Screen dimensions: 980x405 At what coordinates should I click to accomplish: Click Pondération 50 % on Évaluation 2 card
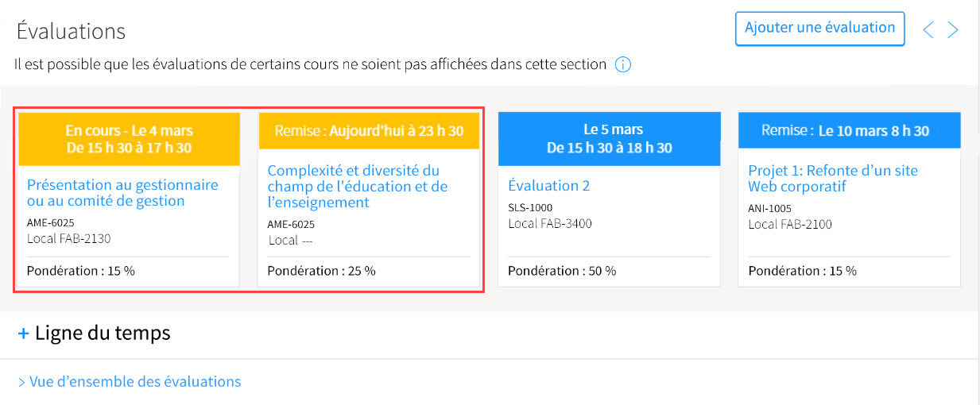click(x=562, y=271)
